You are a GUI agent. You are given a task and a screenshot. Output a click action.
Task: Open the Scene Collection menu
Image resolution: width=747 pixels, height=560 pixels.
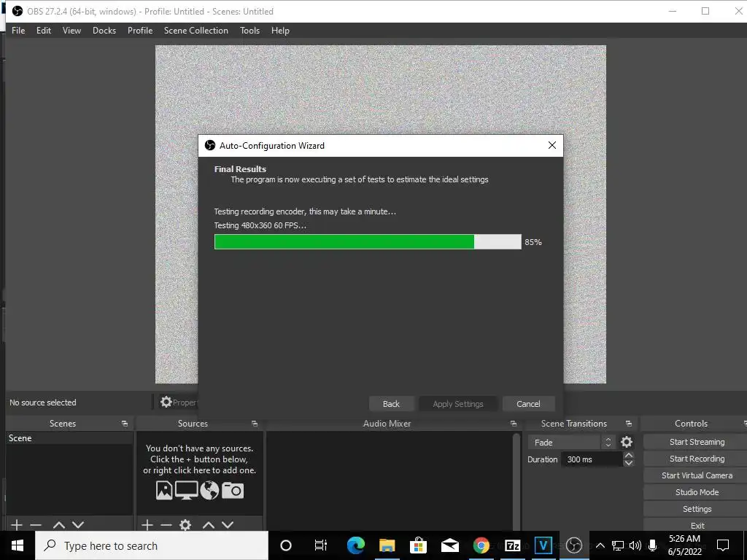(196, 31)
